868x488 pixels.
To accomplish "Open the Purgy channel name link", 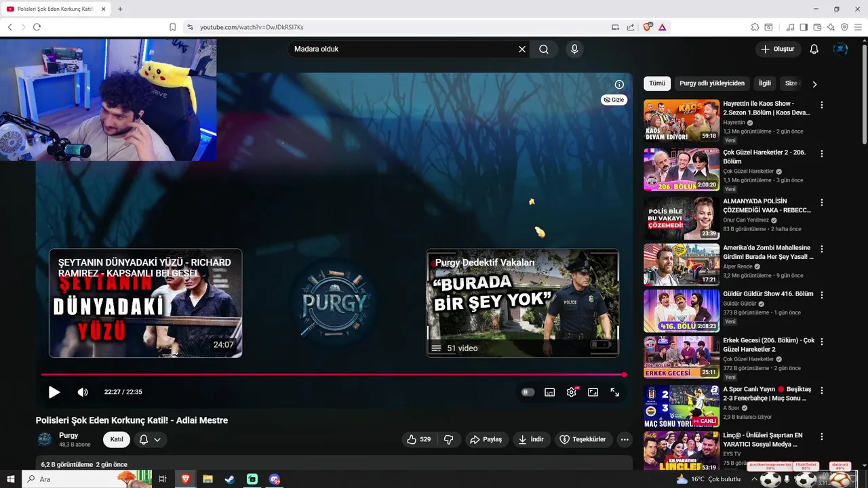I will click(x=68, y=435).
